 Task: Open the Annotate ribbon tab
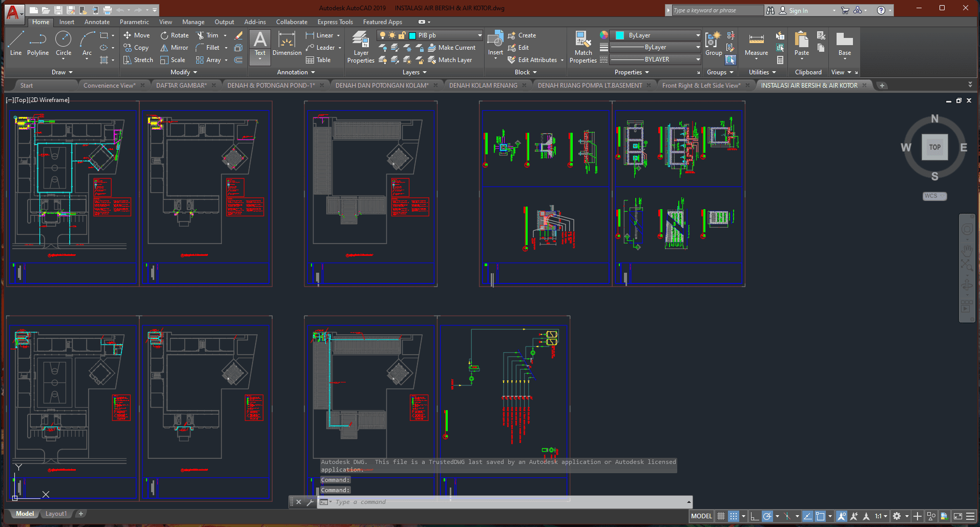click(x=97, y=22)
